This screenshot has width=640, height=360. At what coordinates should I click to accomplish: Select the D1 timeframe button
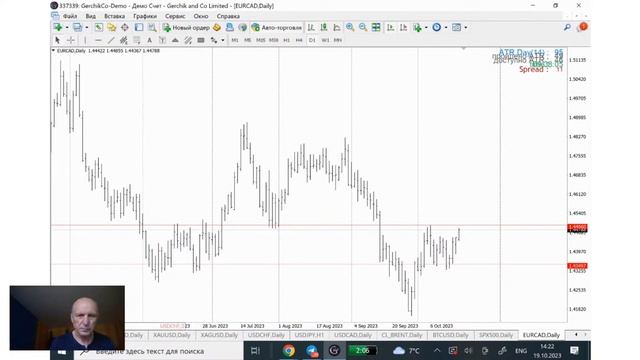pyautogui.click(x=312, y=40)
